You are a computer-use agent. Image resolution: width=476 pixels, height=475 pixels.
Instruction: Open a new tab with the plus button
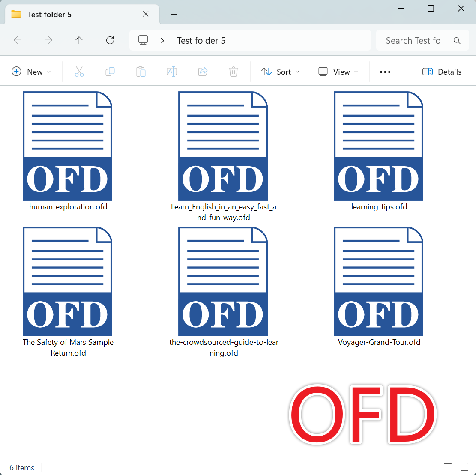(174, 14)
